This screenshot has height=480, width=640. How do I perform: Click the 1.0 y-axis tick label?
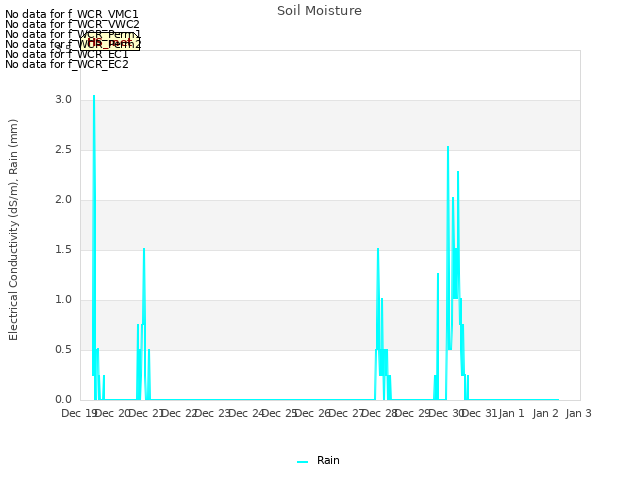pyautogui.click(x=63, y=300)
